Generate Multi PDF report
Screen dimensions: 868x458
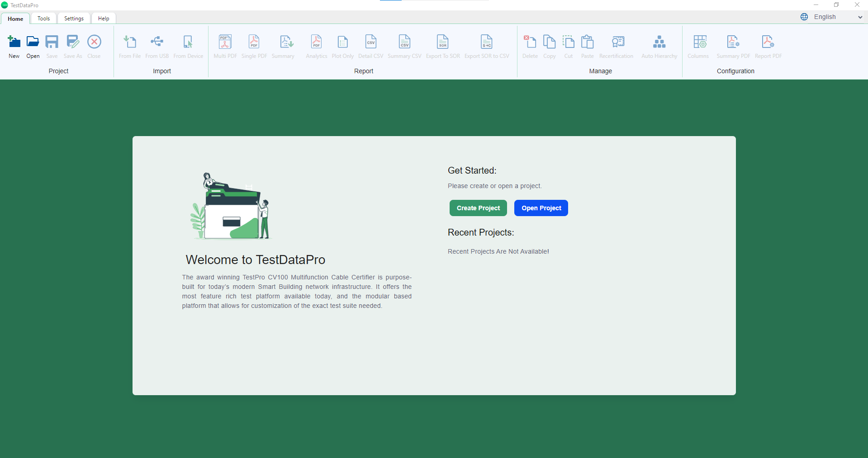(225, 42)
